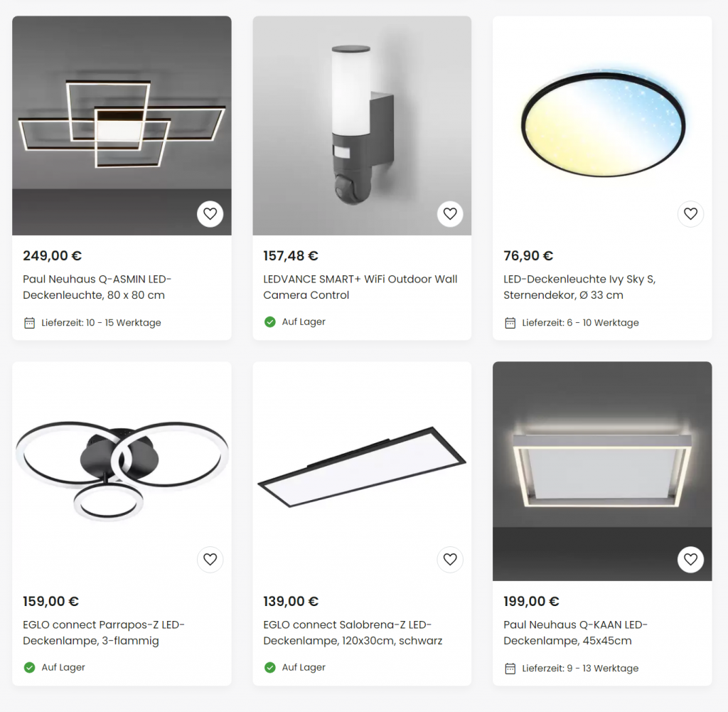This screenshot has height=712, width=728.
Task: Favorite the LEDVANCE SMART+ outdoor wall camera
Action: pyautogui.click(x=450, y=213)
